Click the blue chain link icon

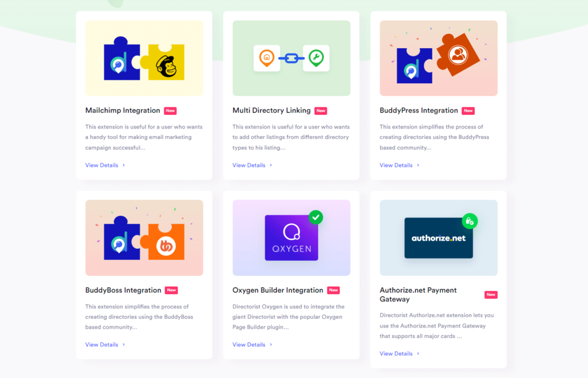pyautogui.click(x=291, y=59)
